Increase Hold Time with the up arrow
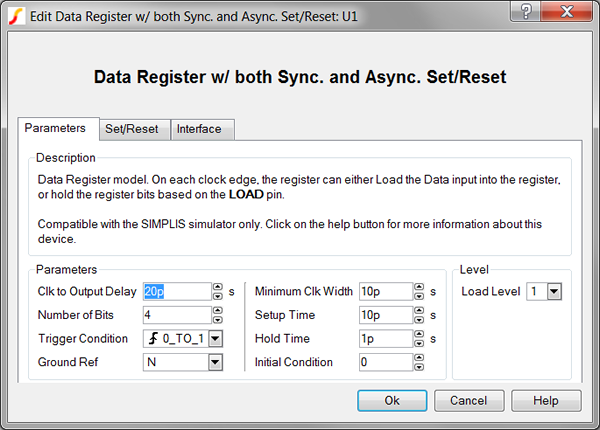Screen dimensions: 600x430 coord(419,335)
